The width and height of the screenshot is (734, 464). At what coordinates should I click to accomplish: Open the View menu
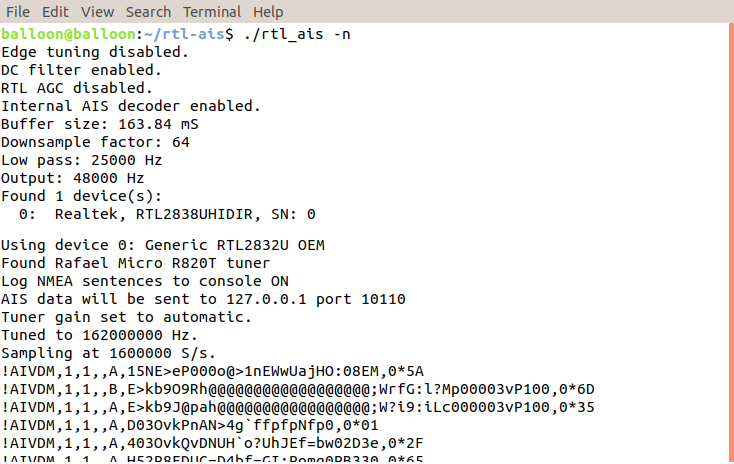(97, 12)
